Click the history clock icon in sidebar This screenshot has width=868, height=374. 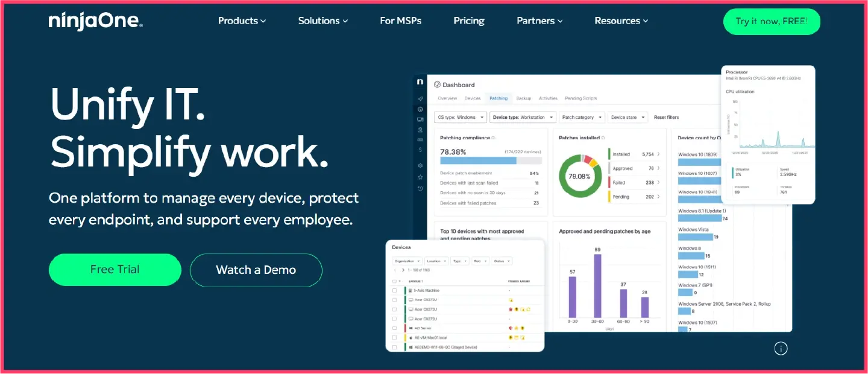coord(420,189)
